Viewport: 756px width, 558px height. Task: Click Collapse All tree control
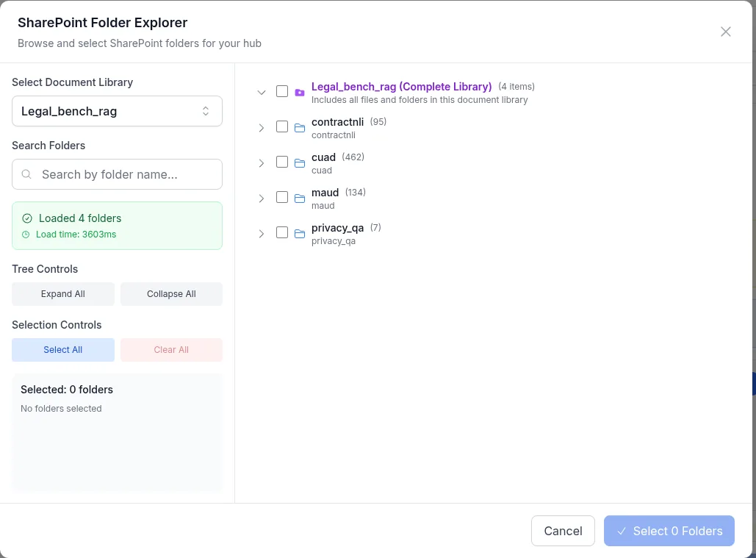click(x=171, y=294)
